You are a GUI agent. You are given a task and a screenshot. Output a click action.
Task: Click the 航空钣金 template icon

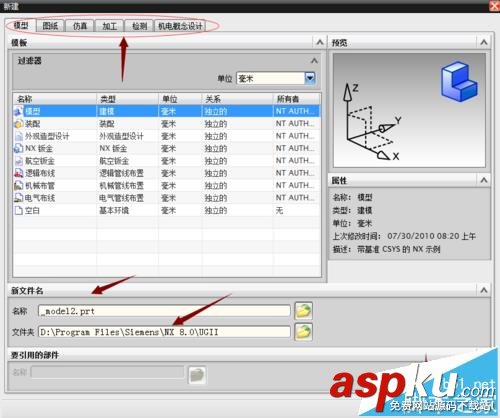tap(18, 161)
